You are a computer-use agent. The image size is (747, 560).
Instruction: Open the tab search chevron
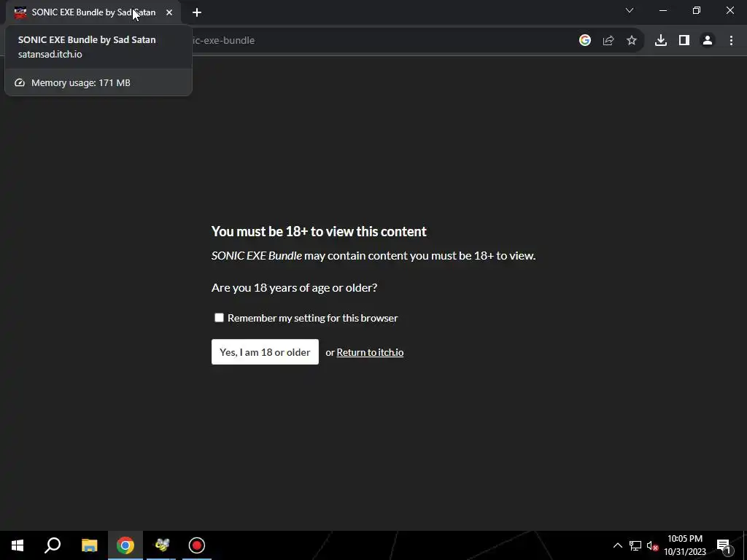pos(630,10)
